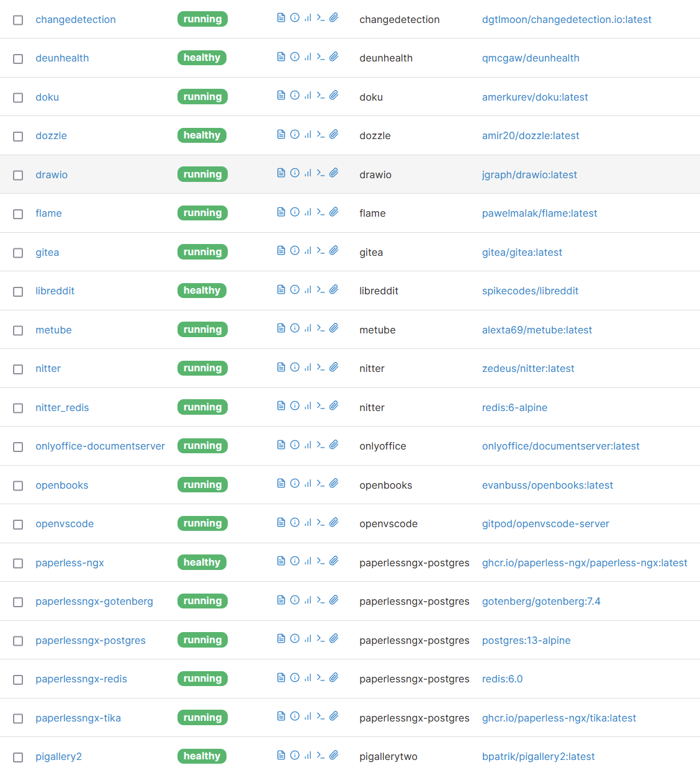Click running status badge for gitea
The width and height of the screenshot is (700, 773).
[202, 251]
